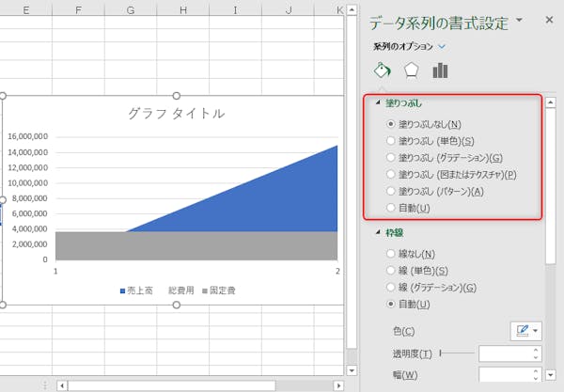564x392 pixels.
Task: Open the Fill & Line paint bucket tab
Action: tap(383, 71)
